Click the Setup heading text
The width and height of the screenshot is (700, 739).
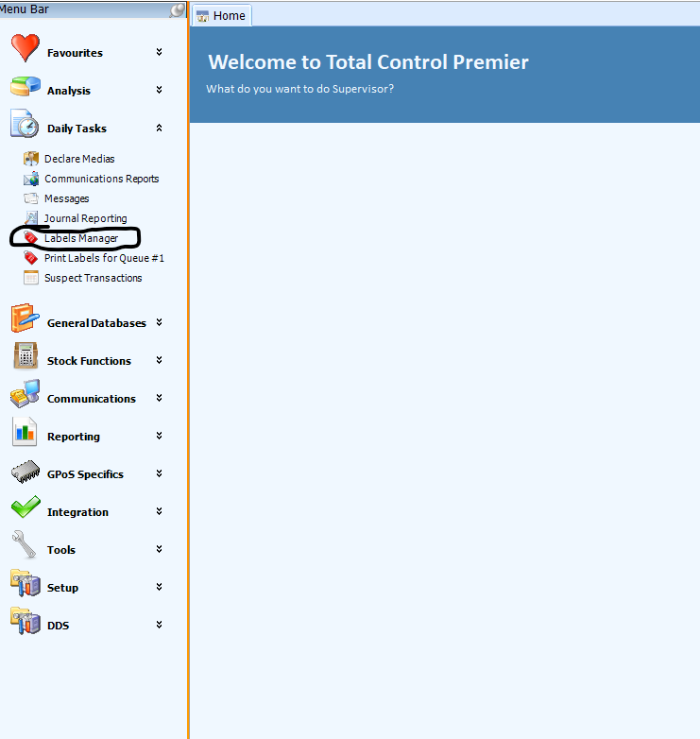(62, 588)
